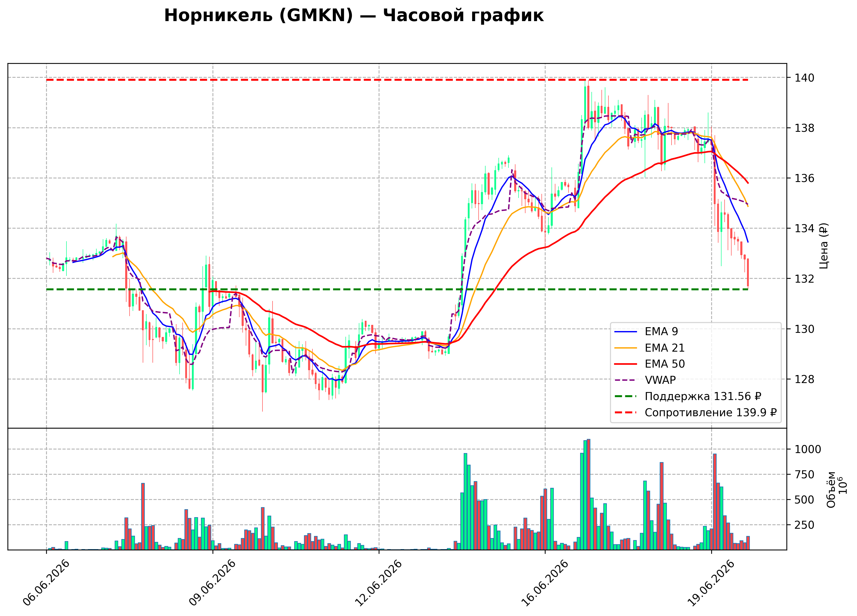Click volume axis value 500
Image resolution: width=857 pixels, height=616 pixels.
tap(804, 500)
